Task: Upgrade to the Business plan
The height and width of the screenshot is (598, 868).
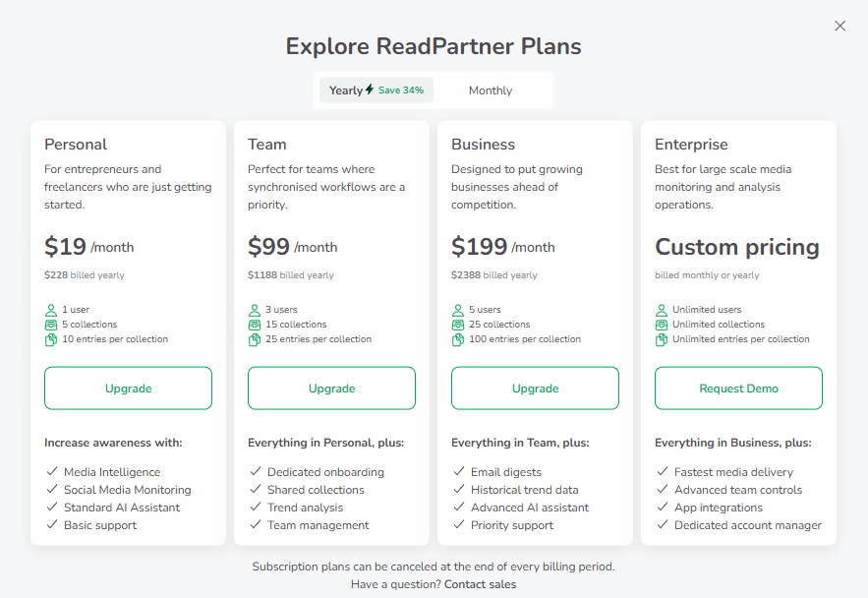Action: pyautogui.click(x=535, y=388)
